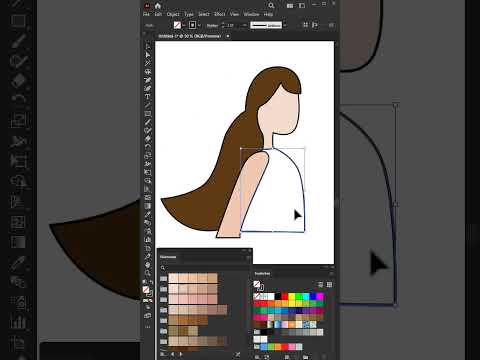Click Stroke swatch in control bar
The width and height of the screenshot is (480, 360).
click(193, 25)
